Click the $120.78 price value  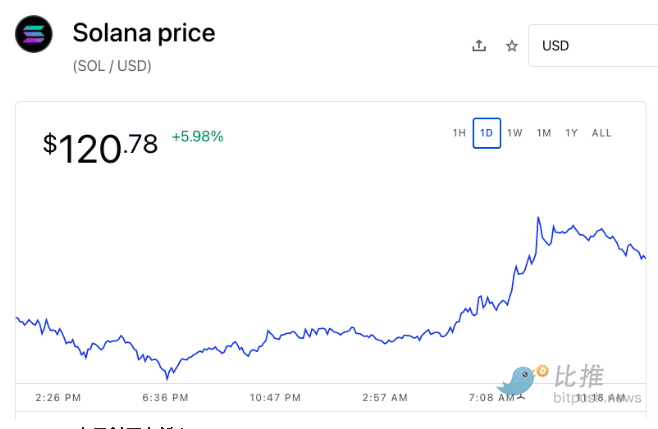pyautogui.click(x=100, y=147)
